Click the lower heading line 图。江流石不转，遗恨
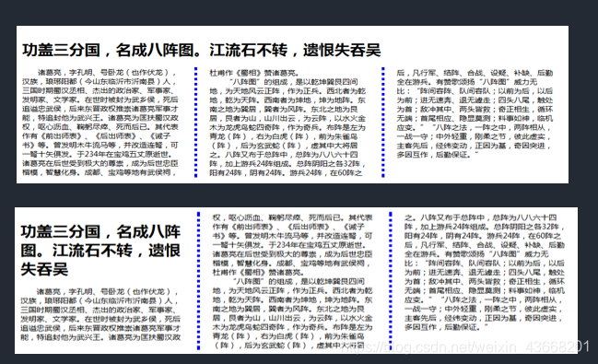Viewport: 598px width, 364px height. pyautogui.click(x=100, y=251)
